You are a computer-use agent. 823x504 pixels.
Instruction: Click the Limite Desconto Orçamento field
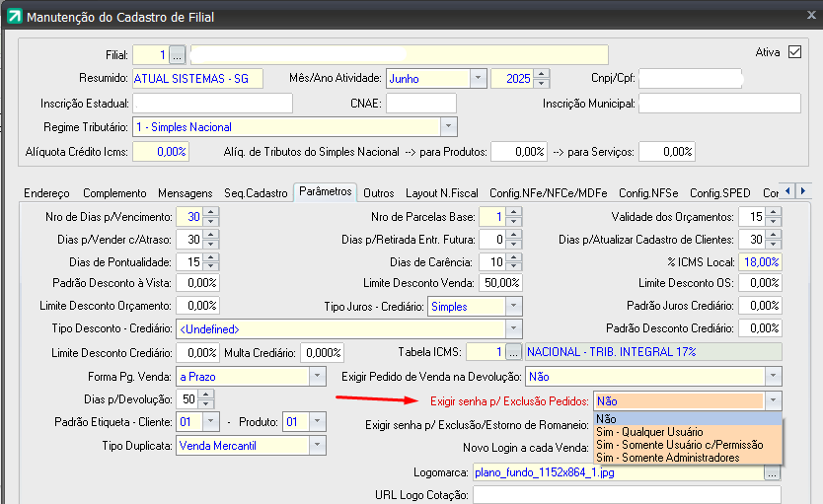[197, 305]
